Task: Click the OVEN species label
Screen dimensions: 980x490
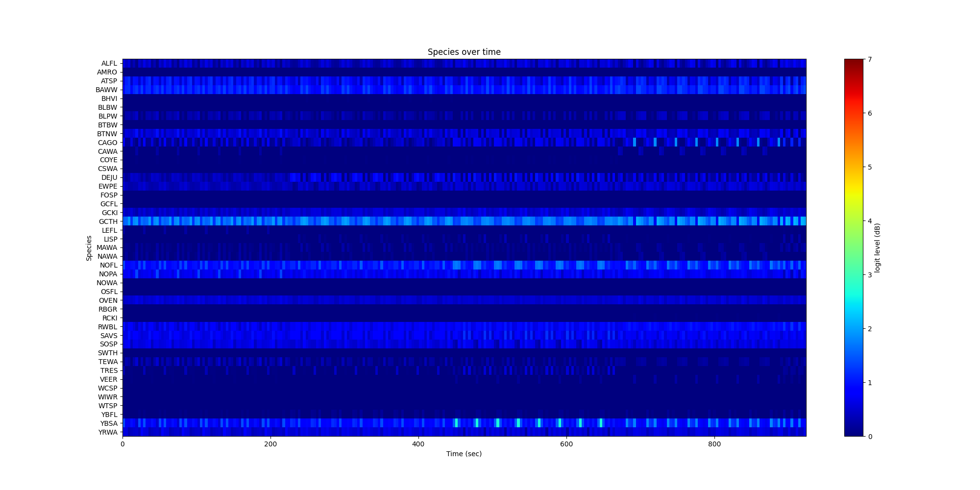Action: (x=108, y=300)
